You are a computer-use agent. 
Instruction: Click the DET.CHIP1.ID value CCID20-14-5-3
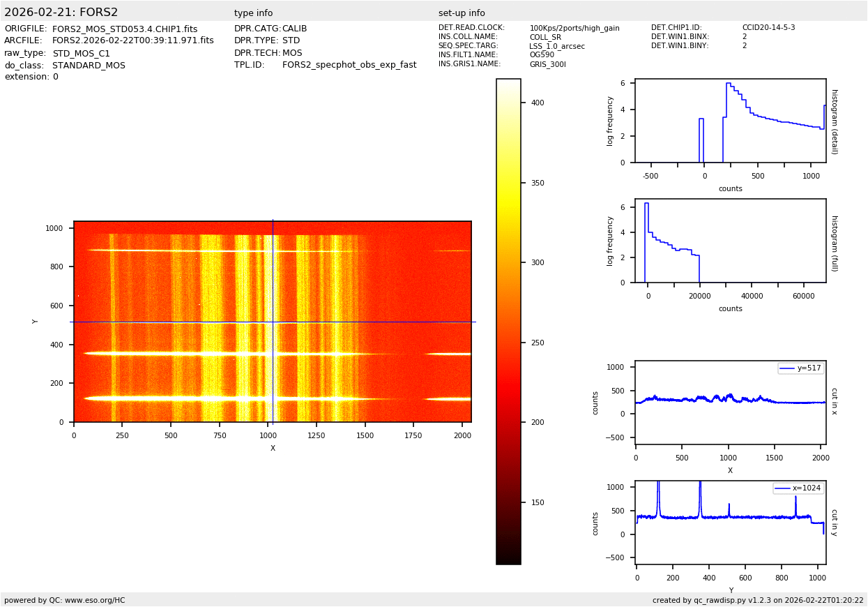click(x=768, y=28)
